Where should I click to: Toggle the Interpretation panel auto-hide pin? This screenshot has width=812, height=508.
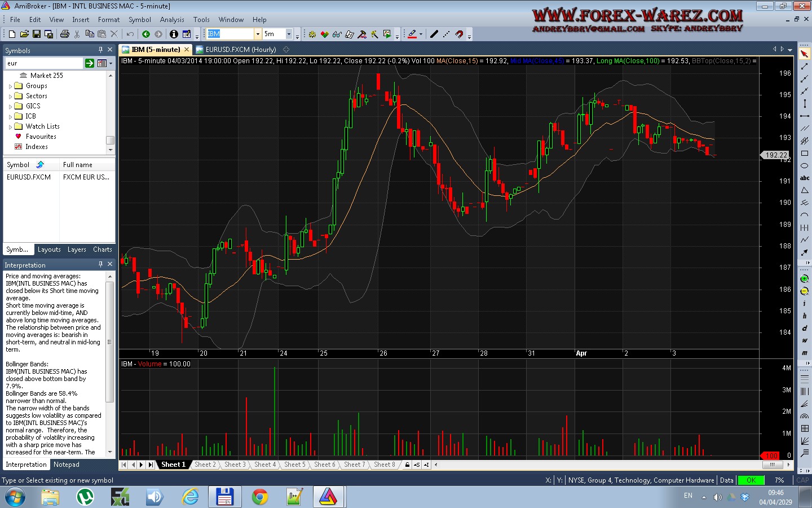coord(100,264)
